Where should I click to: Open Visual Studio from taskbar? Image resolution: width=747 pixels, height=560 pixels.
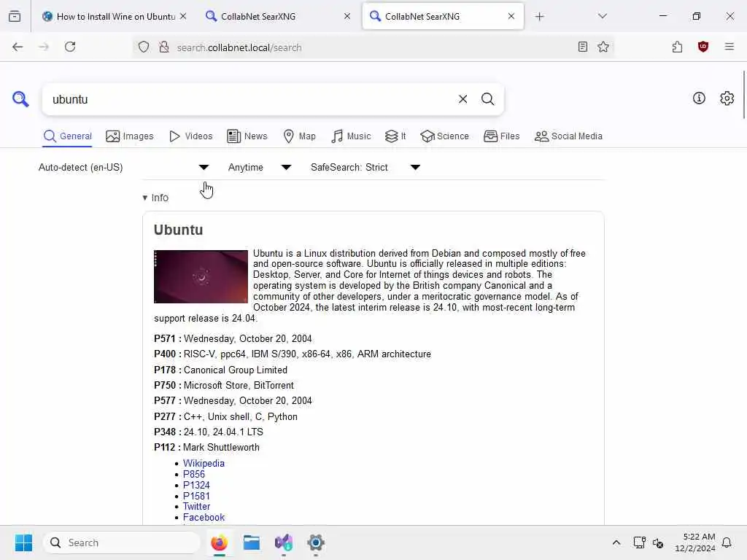point(284,542)
